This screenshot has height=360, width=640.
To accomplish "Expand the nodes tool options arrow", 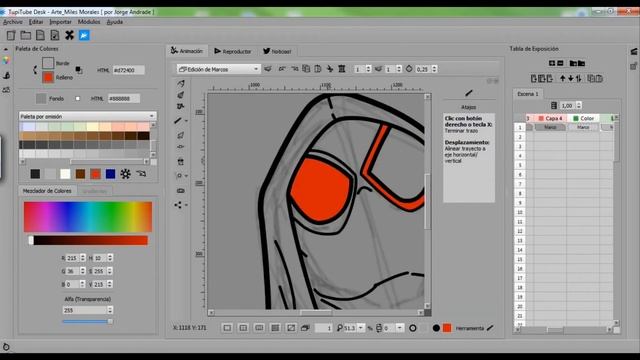I will click(x=187, y=205).
